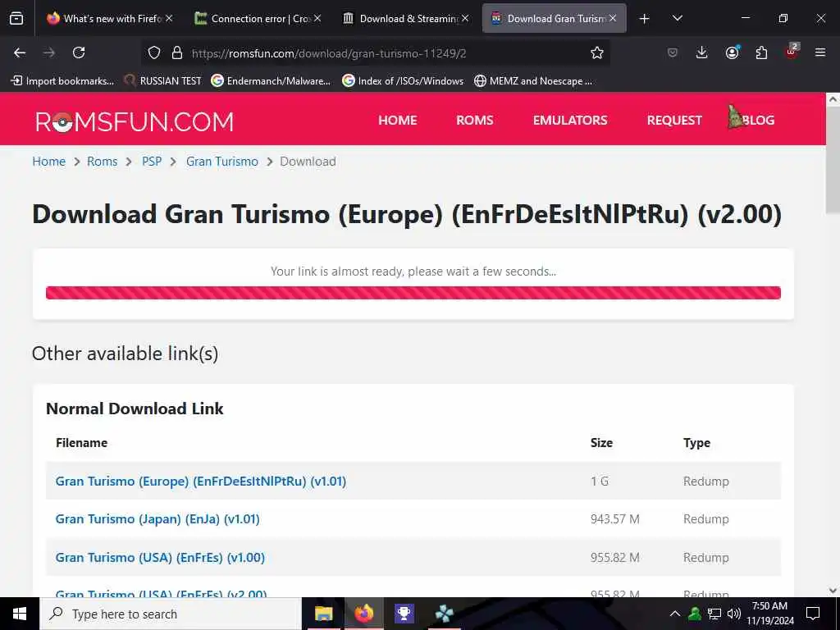The width and height of the screenshot is (840, 630).
Task: Click the tracking protection shield icon
Action: point(154,53)
